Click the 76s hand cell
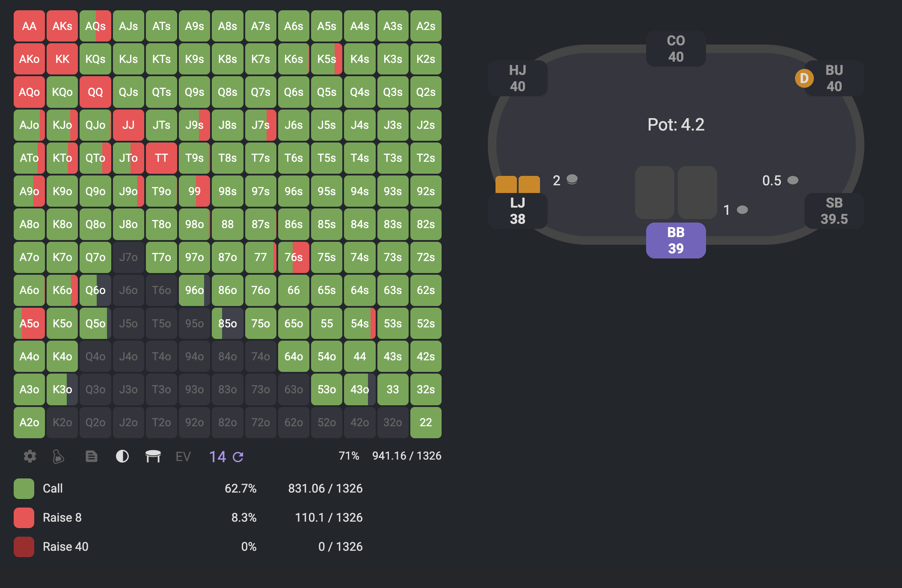The height and width of the screenshot is (588, 902). click(294, 257)
